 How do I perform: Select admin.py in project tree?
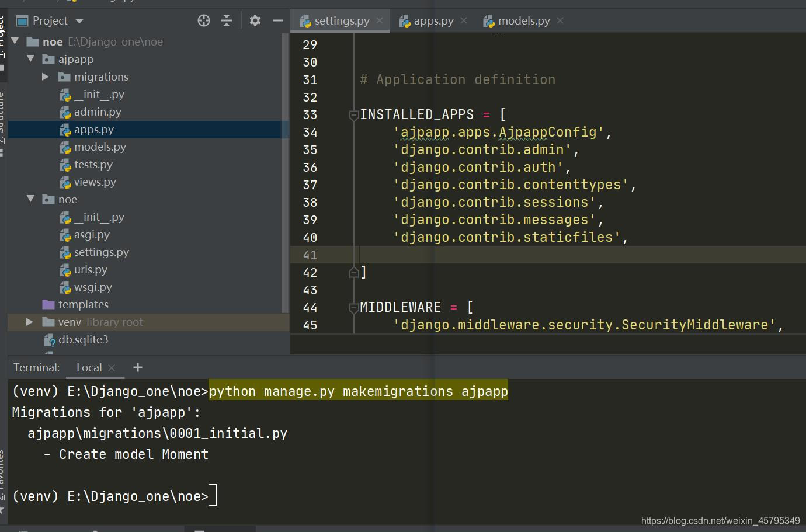click(x=98, y=112)
